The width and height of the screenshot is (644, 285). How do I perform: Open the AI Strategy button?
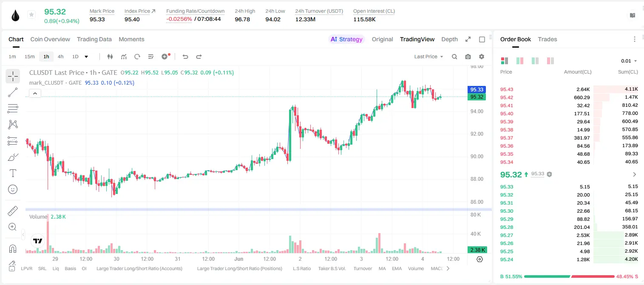346,39
